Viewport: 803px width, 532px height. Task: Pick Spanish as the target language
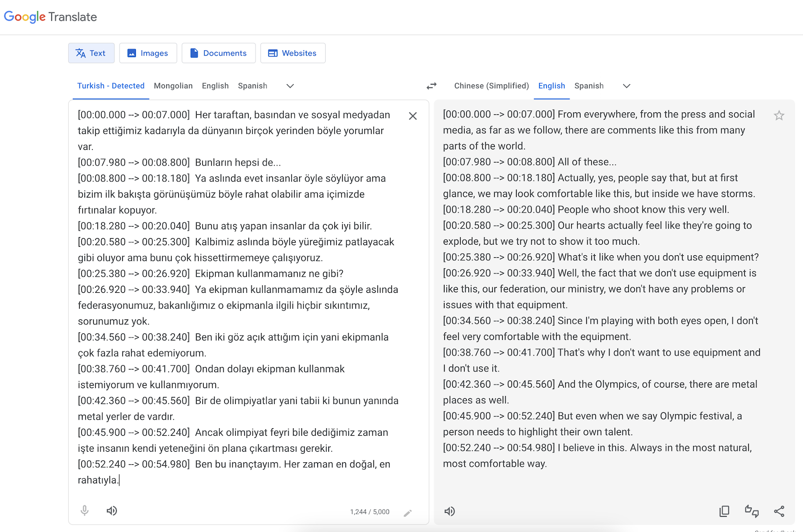click(589, 86)
